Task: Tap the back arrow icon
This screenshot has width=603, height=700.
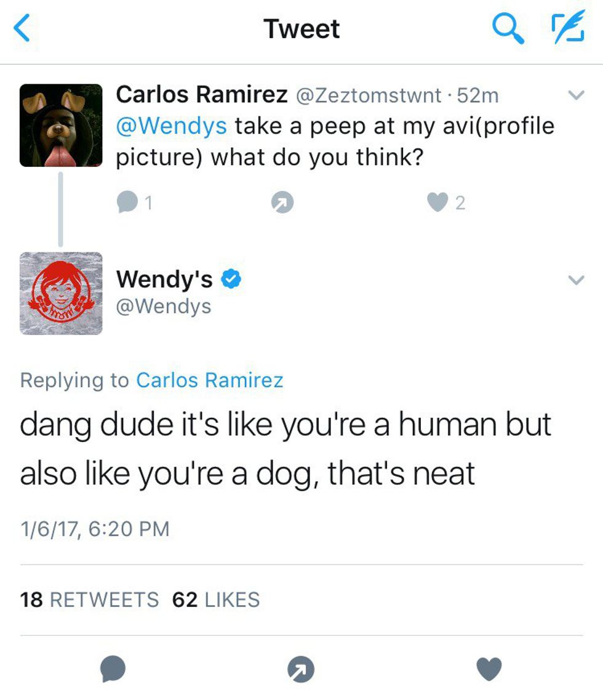Action: [22, 28]
